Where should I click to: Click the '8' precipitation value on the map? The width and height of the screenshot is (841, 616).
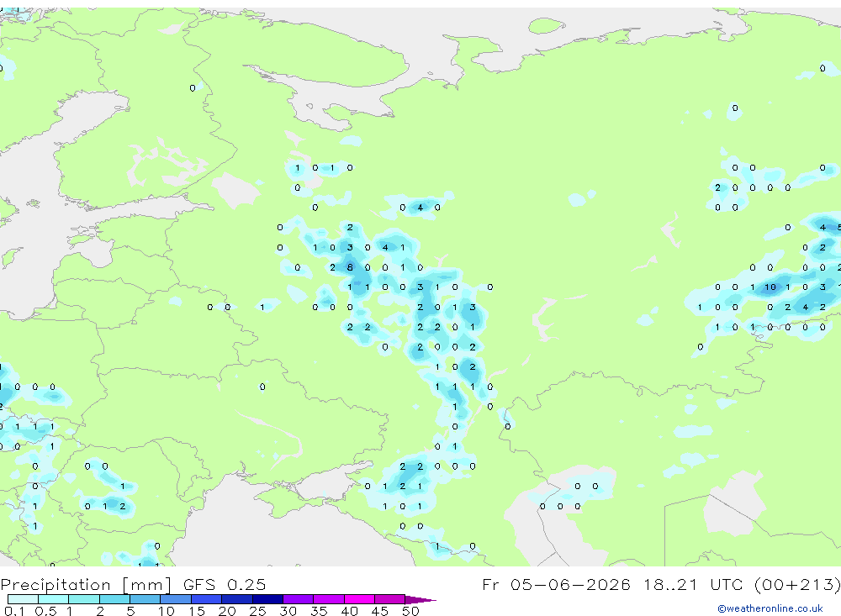350,267
